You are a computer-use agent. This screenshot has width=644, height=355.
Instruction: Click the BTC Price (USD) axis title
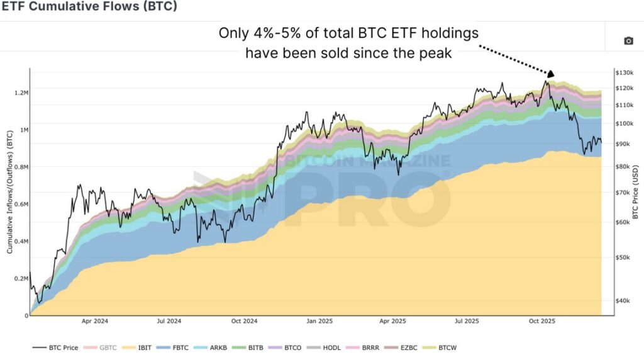point(636,188)
